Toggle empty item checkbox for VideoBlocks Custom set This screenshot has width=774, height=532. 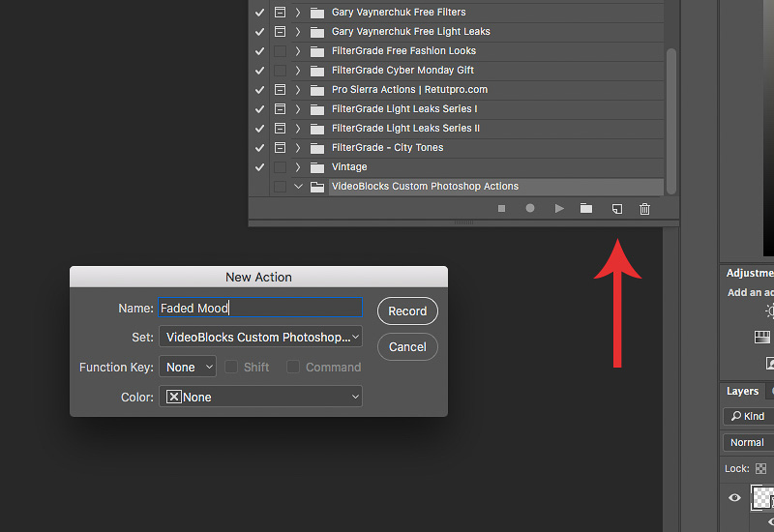click(280, 186)
